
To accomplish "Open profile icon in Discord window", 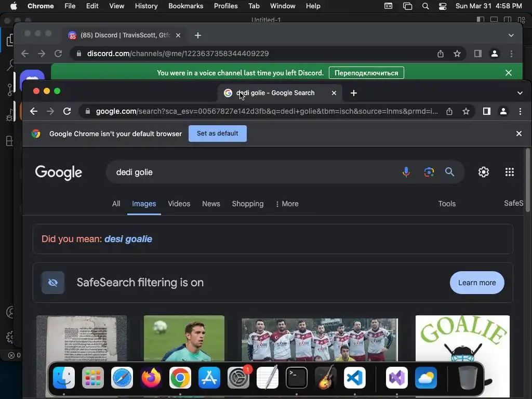I will tap(495, 54).
